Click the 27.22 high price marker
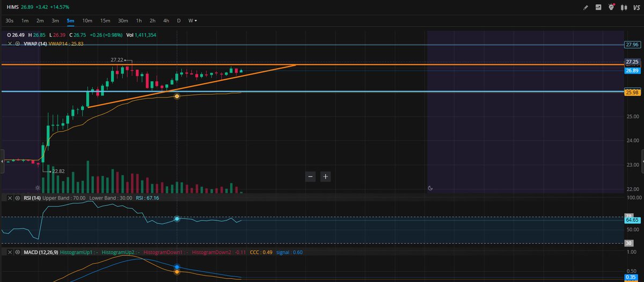Viewport: 644px width, 282px height. (x=116, y=60)
